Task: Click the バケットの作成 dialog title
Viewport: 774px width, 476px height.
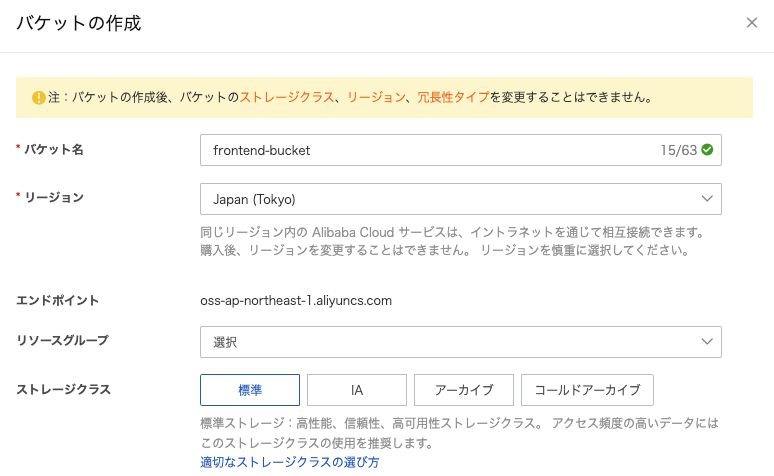Action: 78,23
